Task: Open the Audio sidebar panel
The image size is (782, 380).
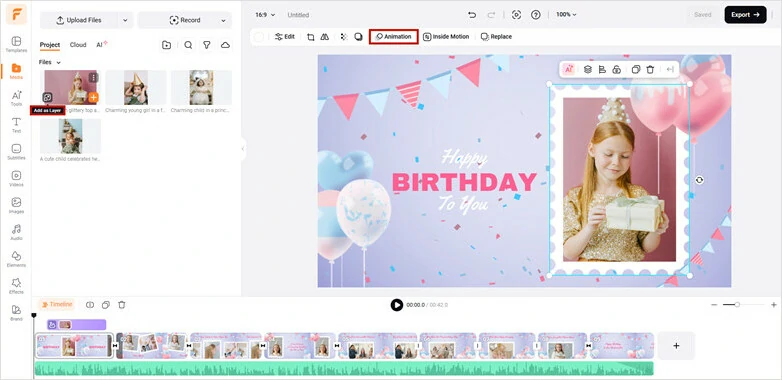Action: [x=16, y=232]
